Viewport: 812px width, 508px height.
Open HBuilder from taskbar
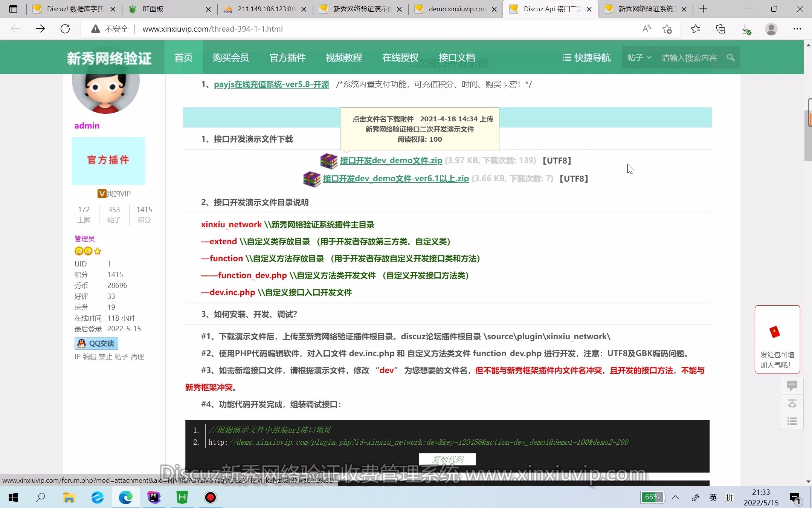pos(182,497)
